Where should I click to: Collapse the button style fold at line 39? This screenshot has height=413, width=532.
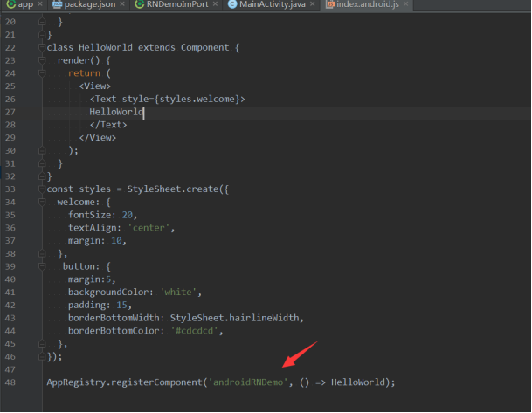point(42,266)
